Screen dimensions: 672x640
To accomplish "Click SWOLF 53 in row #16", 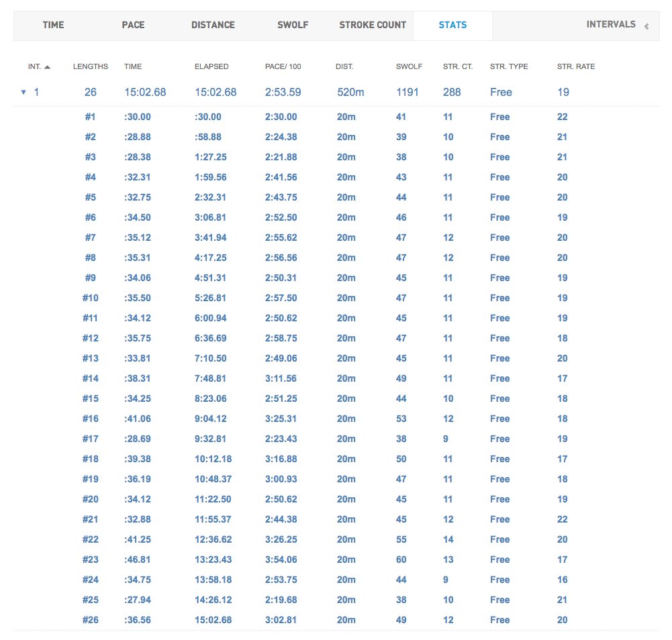I will click(401, 419).
